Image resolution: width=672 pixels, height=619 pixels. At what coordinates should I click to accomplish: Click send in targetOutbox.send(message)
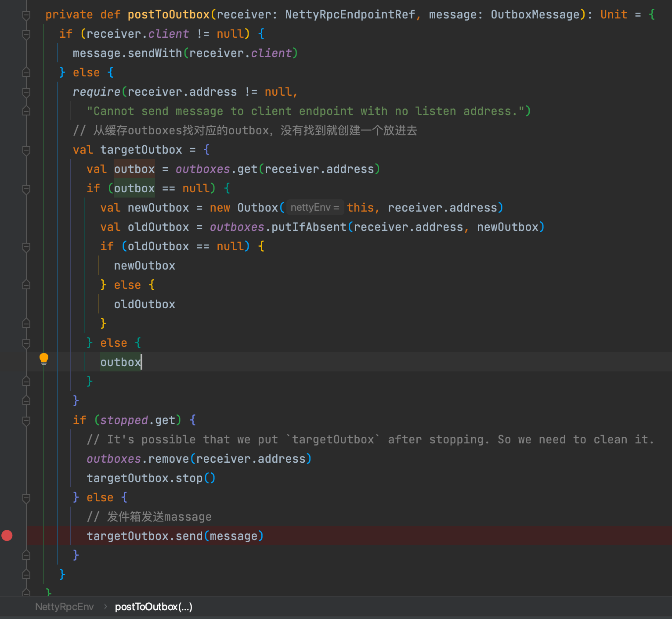[189, 536]
